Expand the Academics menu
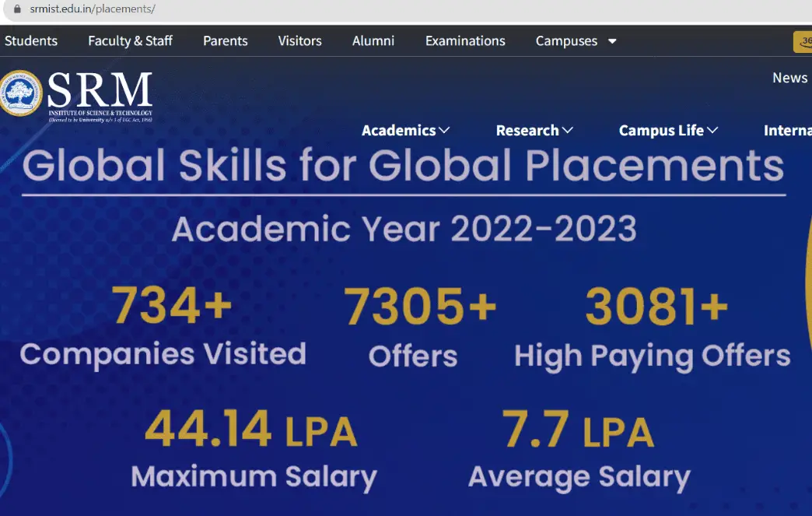The height and width of the screenshot is (516, 812). tap(405, 130)
